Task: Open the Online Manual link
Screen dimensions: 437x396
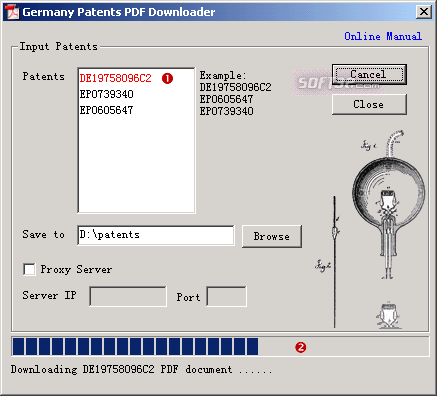Action: [383, 36]
